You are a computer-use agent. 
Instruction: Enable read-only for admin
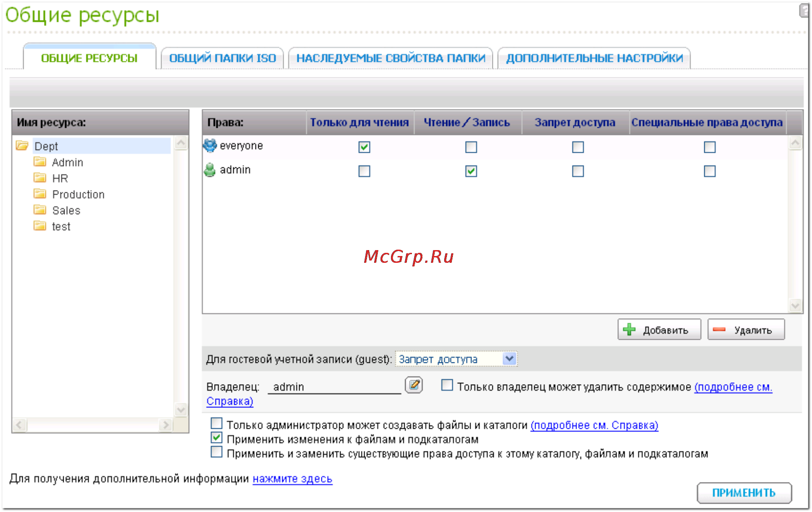coord(364,171)
